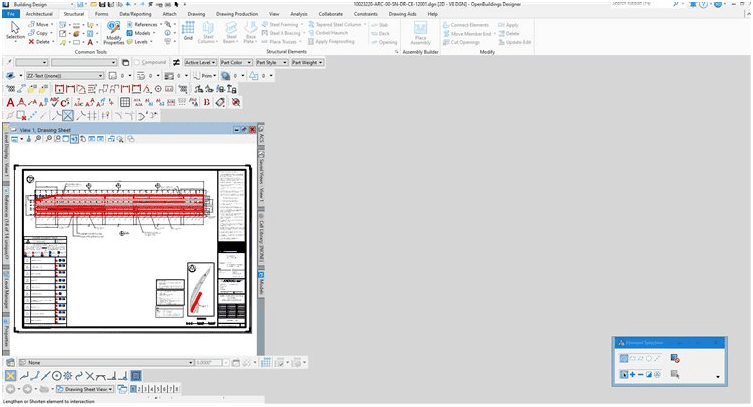Open the Drawing Sheet View selector
This screenshot has width=753, height=407.
point(84,389)
